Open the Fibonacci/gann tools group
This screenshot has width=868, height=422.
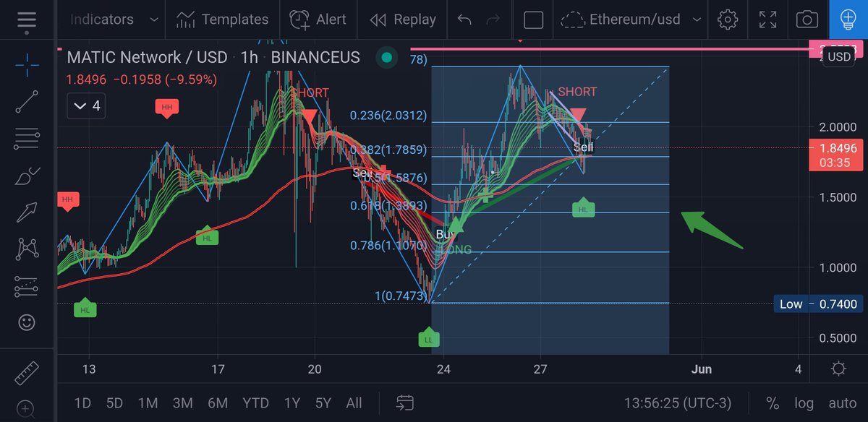click(27, 138)
